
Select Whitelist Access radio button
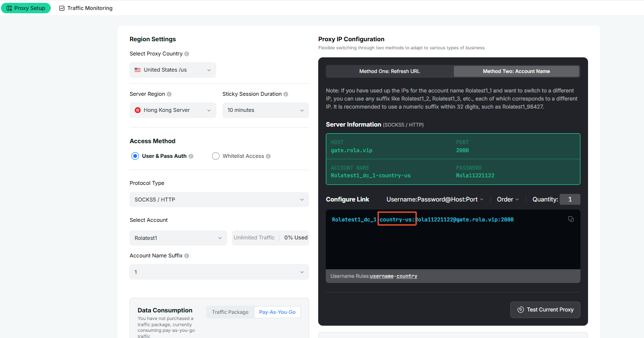pyautogui.click(x=216, y=156)
